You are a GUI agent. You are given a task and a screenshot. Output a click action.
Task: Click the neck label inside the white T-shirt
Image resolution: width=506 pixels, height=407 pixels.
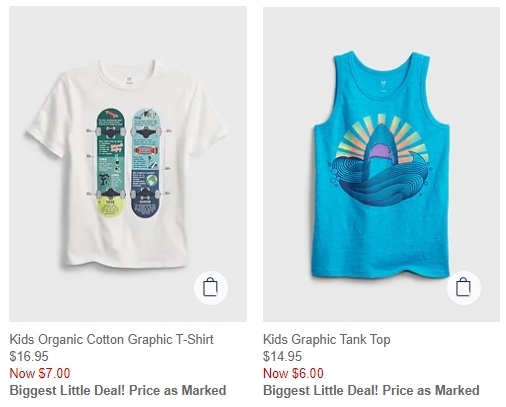click(128, 80)
